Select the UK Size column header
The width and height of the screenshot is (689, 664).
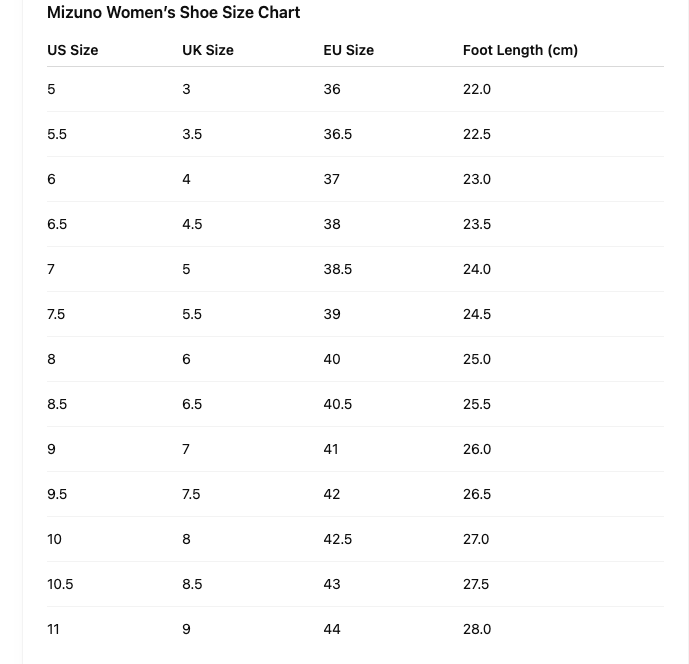tap(208, 50)
